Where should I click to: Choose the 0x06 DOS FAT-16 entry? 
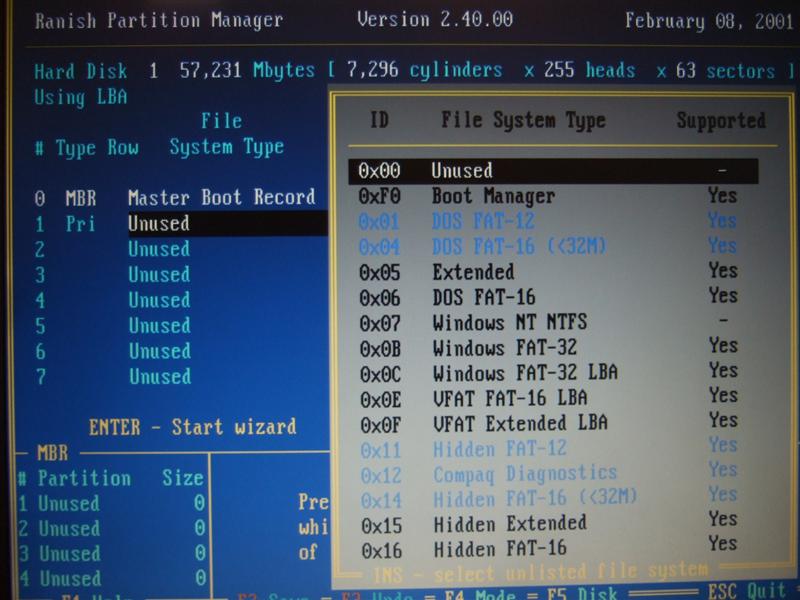(548, 297)
